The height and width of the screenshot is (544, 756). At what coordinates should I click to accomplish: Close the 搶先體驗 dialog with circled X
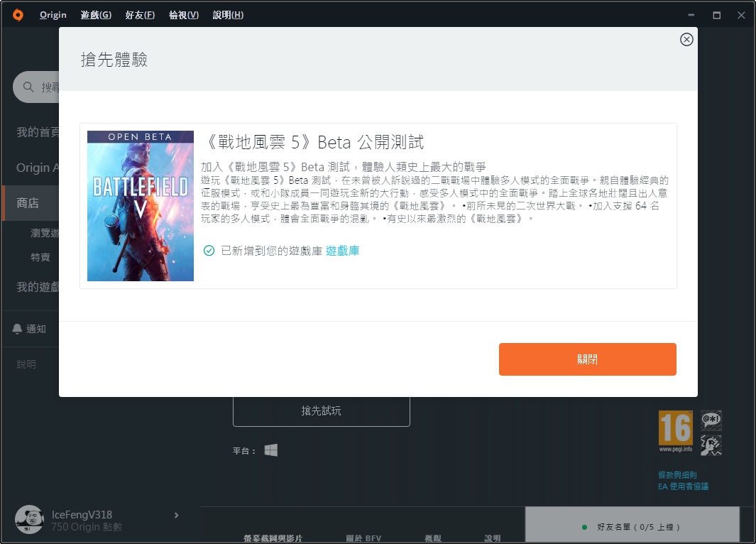686,40
